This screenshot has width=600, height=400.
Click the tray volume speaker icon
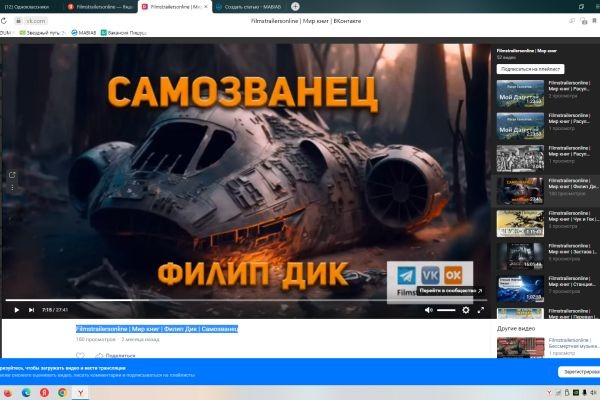click(x=593, y=393)
